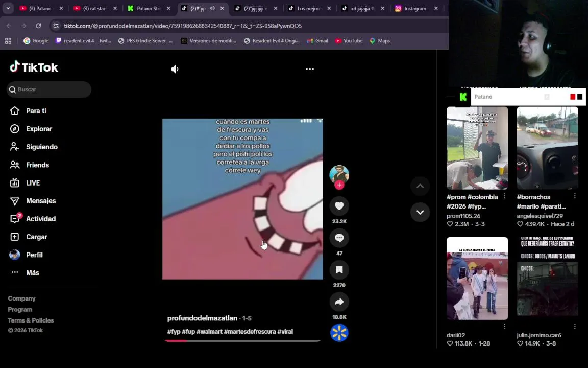Image resolution: width=588 pixels, height=368 pixels.
Task: Open angelesquivel729 profile link
Action: pyautogui.click(x=540, y=216)
